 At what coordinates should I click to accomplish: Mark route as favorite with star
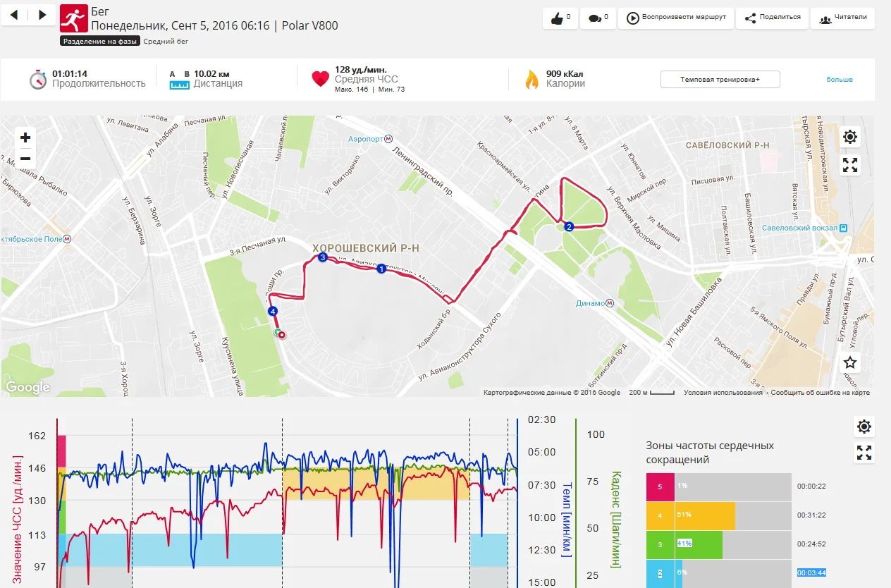tap(850, 362)
